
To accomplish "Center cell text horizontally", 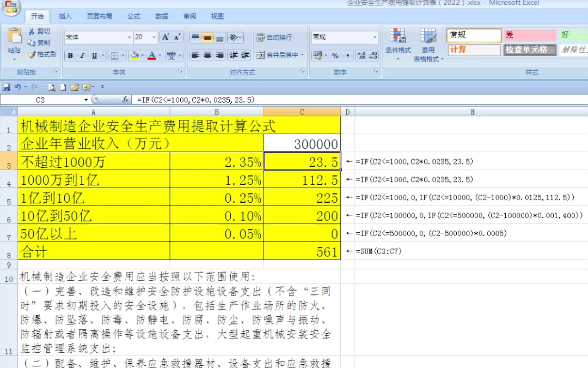I will [208, 55].
